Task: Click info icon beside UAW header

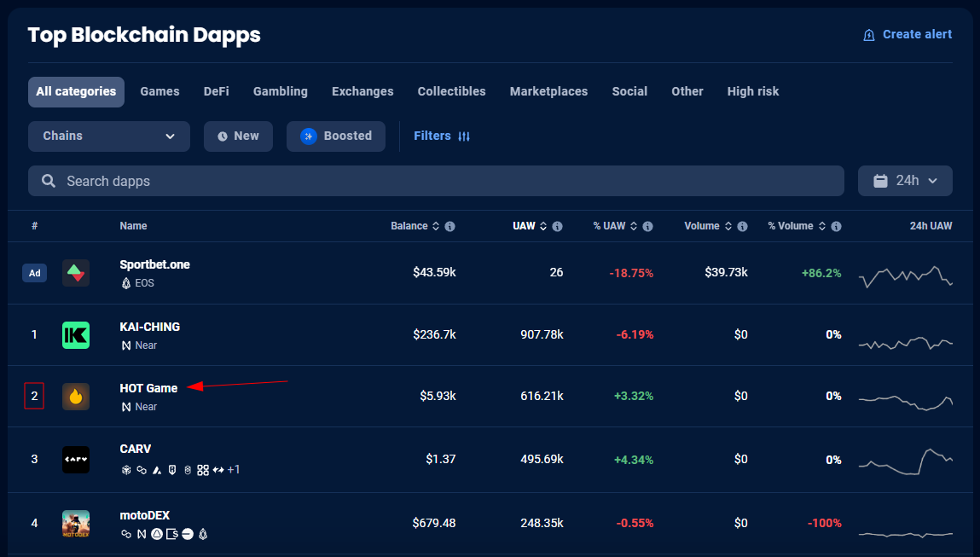Action: point(558,226)
